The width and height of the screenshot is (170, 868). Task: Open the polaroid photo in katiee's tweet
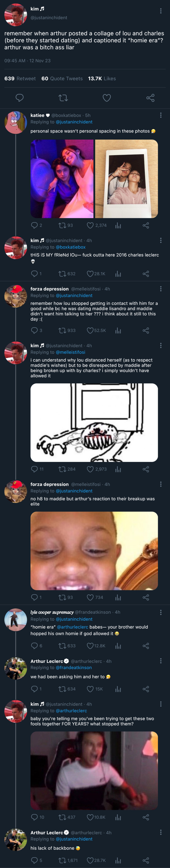[x=127, y=179]
